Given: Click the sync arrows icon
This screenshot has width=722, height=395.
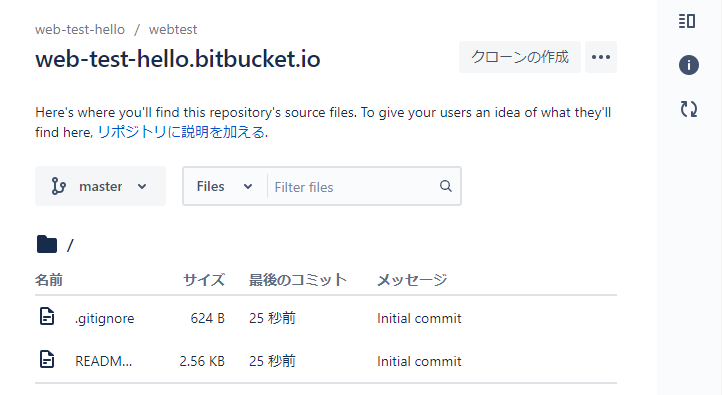Looking at the screenshot, I should pos(689,110).
